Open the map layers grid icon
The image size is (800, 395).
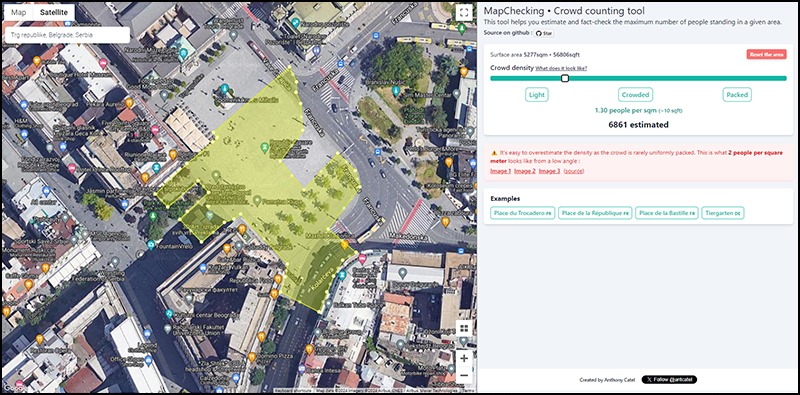coord(463,328)
